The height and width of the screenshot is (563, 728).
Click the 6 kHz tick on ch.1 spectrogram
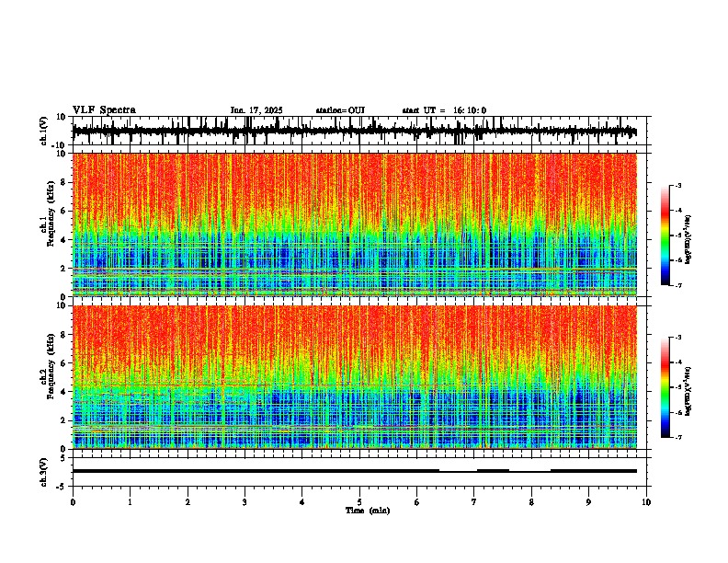tap(63, 211)
